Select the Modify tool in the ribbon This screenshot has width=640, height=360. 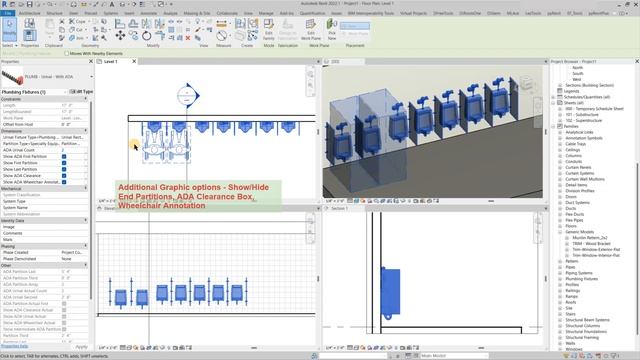pos(9,29)
